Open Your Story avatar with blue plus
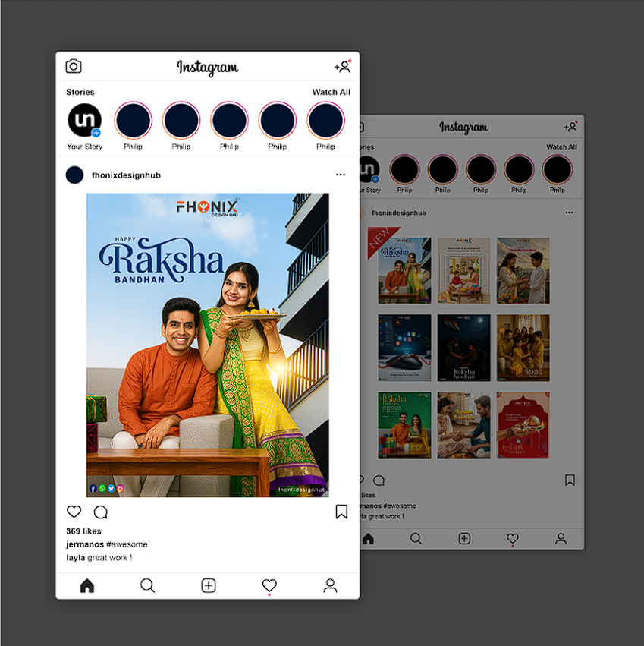The image size is (644, 646). 84,121
